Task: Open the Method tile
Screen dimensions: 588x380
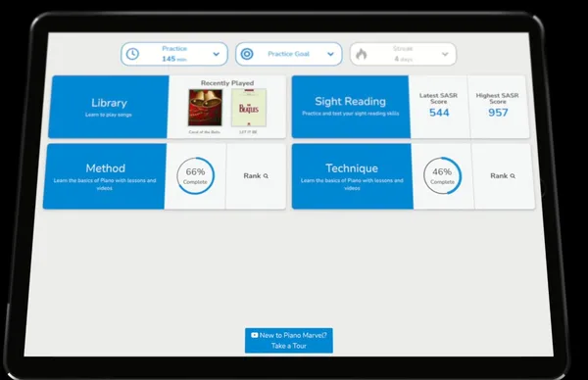Action: [105, 176]
